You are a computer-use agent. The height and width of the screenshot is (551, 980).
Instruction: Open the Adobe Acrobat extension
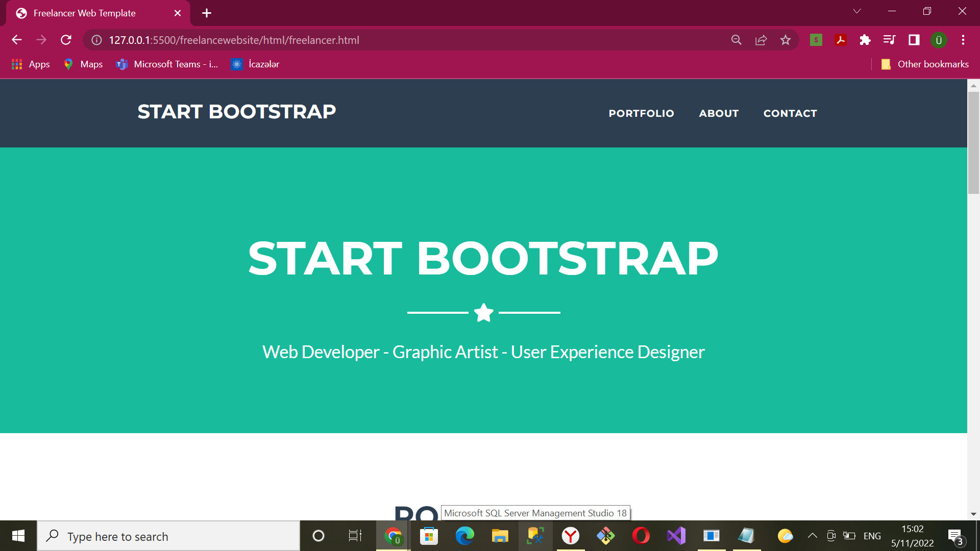(840, 40)
